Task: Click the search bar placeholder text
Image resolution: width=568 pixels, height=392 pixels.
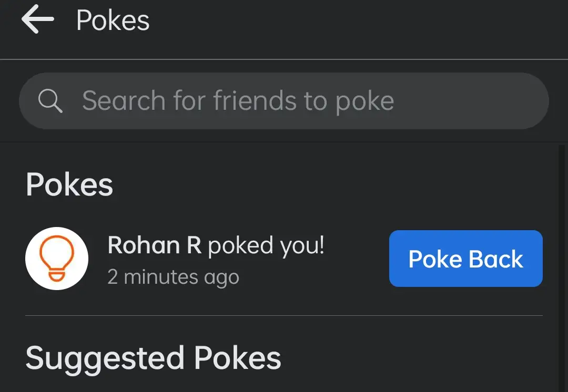Action: (x=238, y=101)
